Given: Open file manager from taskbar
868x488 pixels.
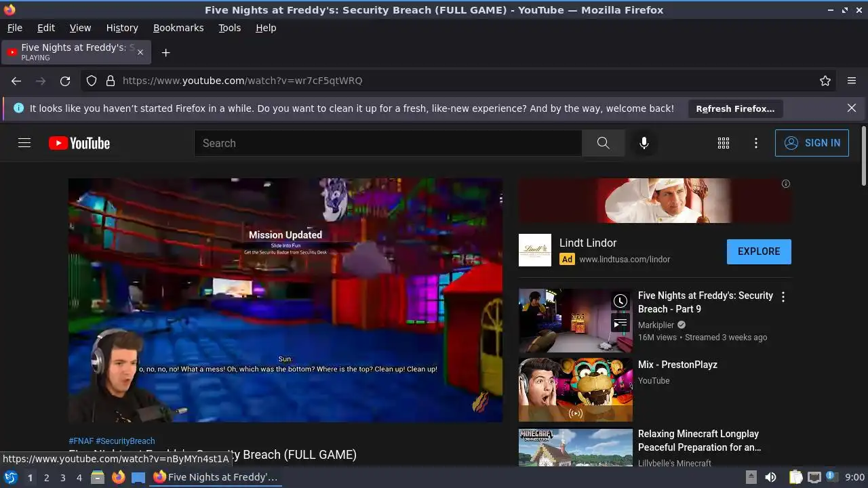Looking at the screenshot, I should click(x=98, y=477).
